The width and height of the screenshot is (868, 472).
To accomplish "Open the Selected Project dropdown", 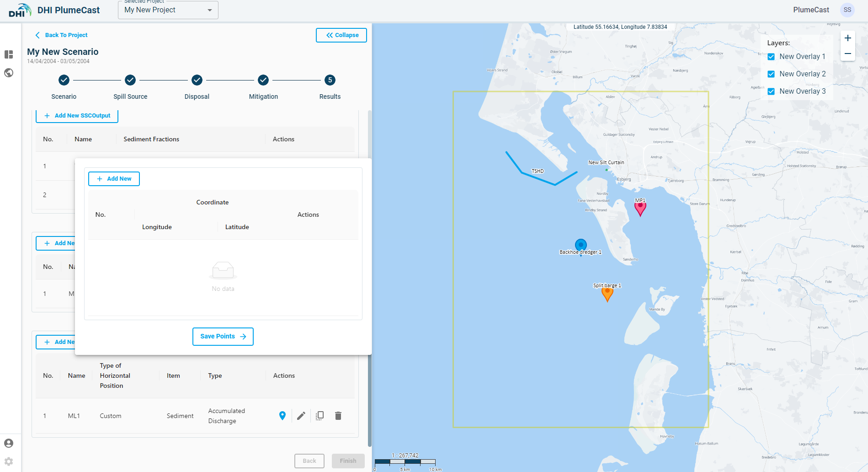I will 168,10.
